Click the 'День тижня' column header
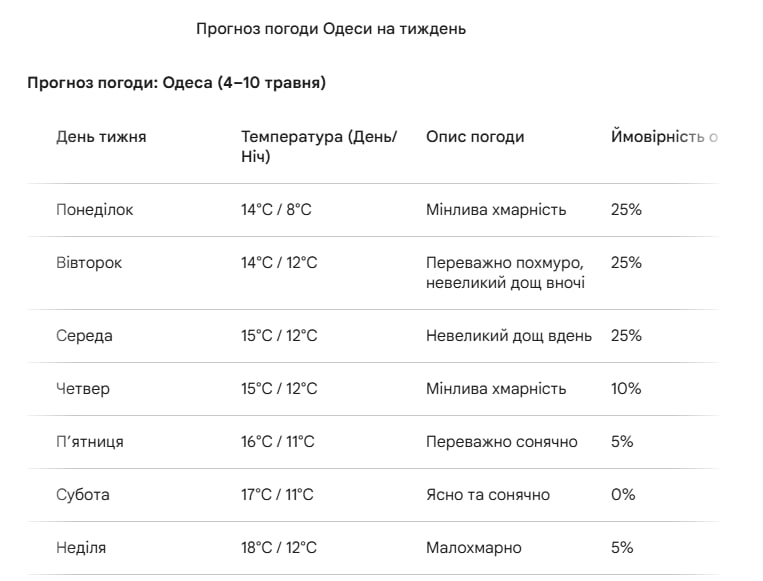763x581 pixels. (101, 137)
